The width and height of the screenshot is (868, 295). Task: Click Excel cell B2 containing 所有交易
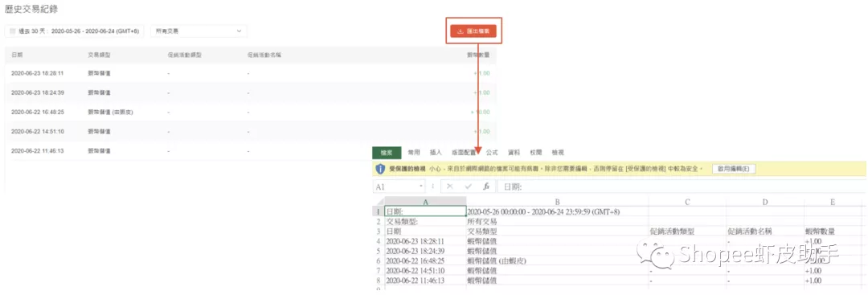[x=558, y=221]
